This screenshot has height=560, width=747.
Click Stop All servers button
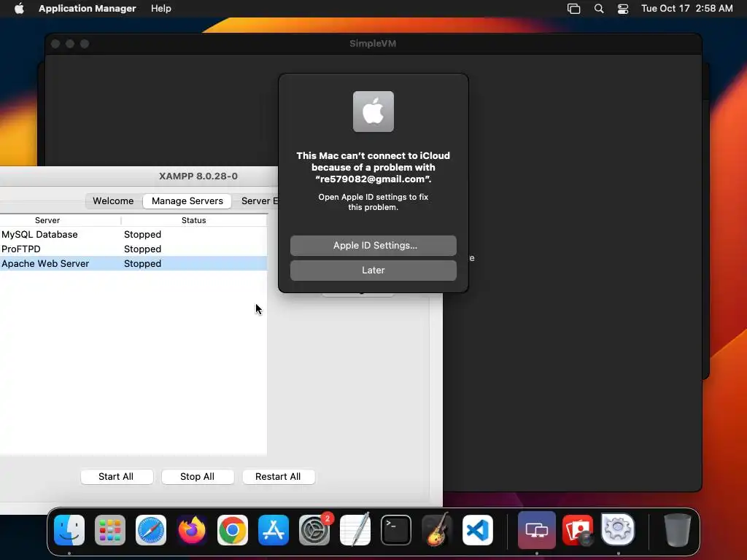point(197,477)
